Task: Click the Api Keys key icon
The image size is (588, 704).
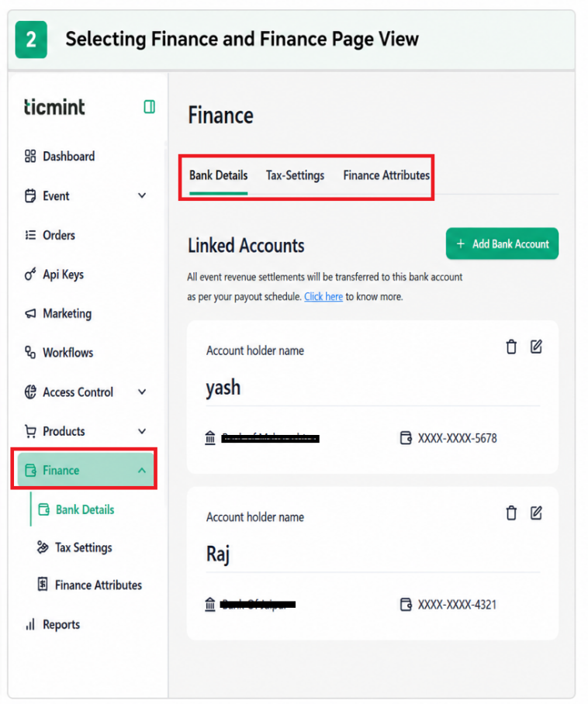Action: [x=30, y=274]
